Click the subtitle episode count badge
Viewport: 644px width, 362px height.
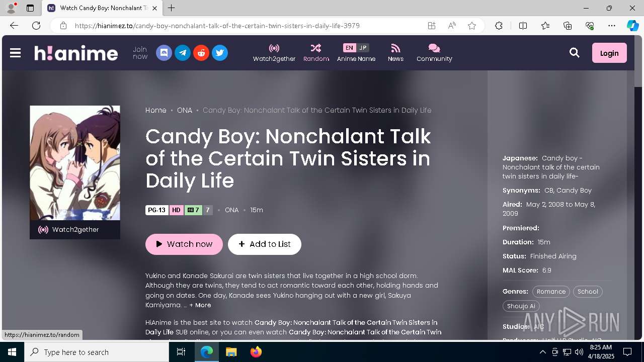(193, 210)
